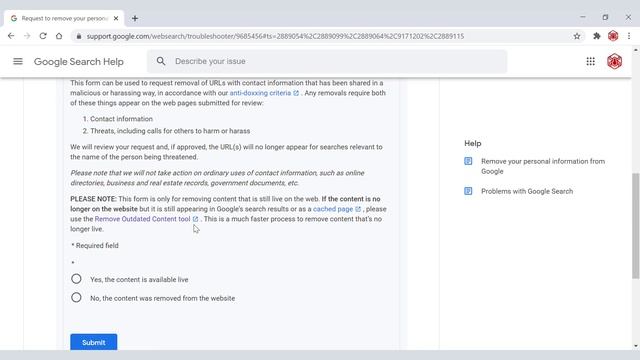640x360 pixels.
Task: Switch to the 'Request to remove your personal' tab
Action: point(64,18)
